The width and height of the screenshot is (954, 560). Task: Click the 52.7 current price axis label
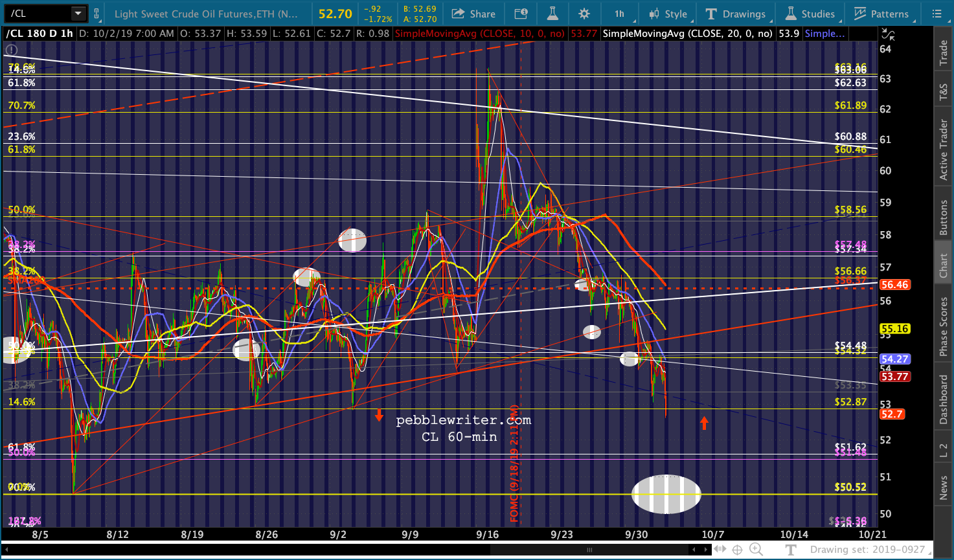(x=891, y=414)
